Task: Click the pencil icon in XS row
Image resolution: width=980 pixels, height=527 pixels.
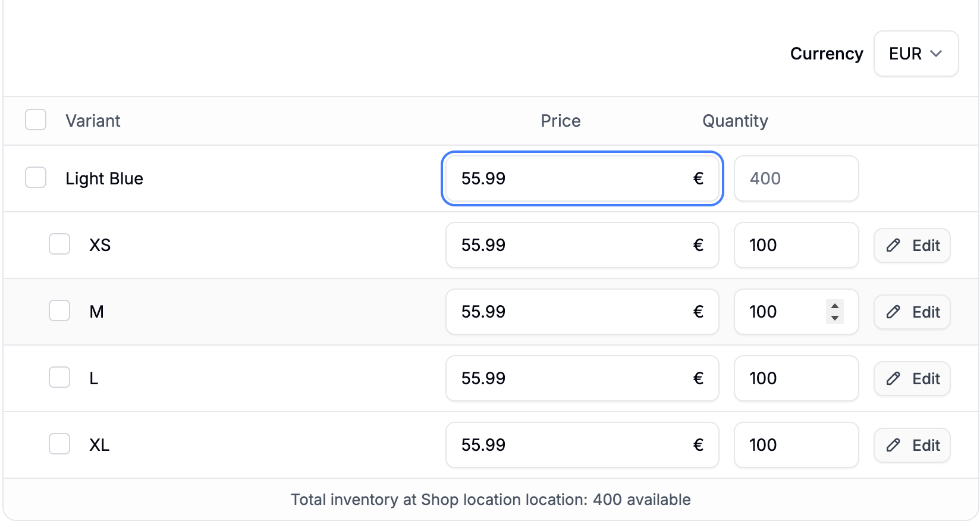Action: pos(893,246)
